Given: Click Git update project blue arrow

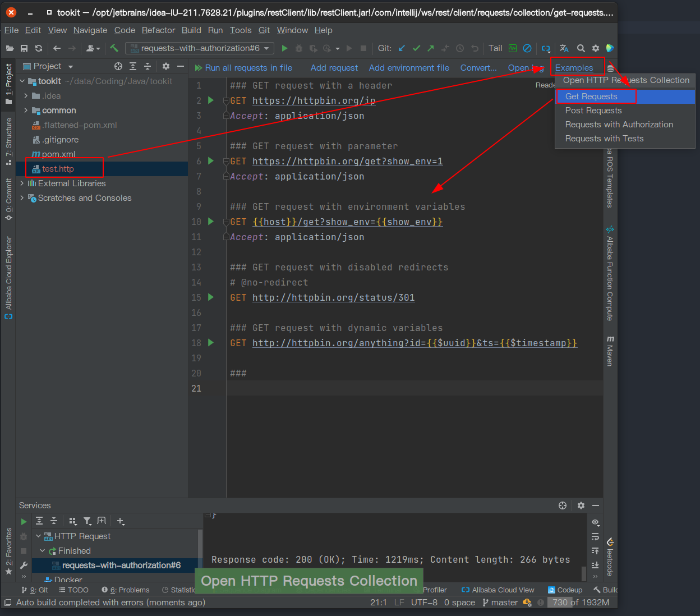Looking at the screenshot, I should point(402,48).
